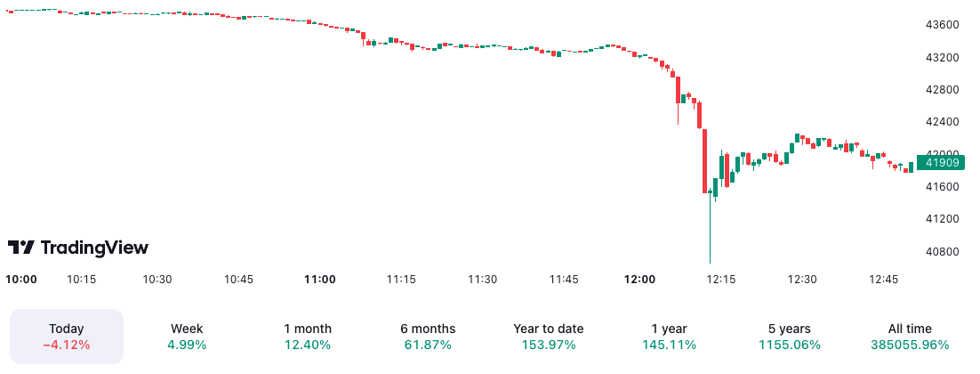Viewport: 980px width, 374px height.
Task: Select the 5 years range
Action: pyautogui.click(x=790, y=336)
